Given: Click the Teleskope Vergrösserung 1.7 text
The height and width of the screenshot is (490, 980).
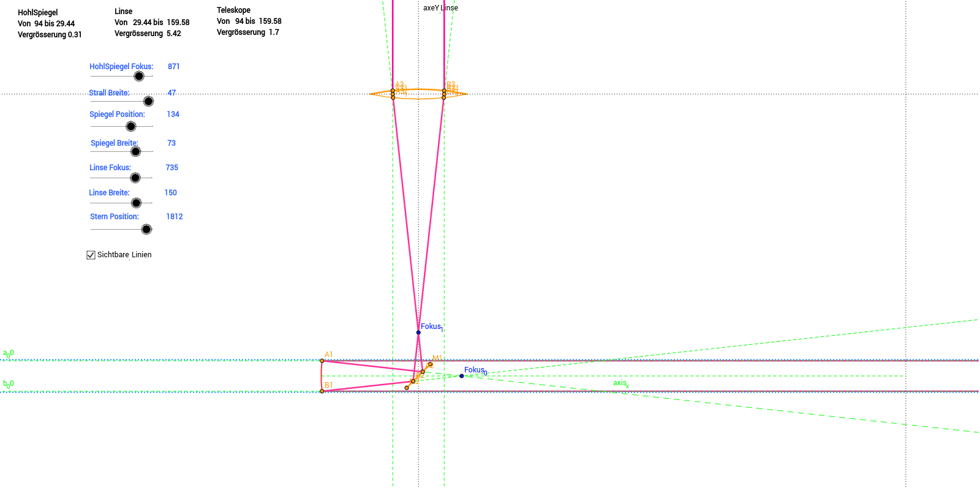Looking at the screenshot, I should pos(248,32).
